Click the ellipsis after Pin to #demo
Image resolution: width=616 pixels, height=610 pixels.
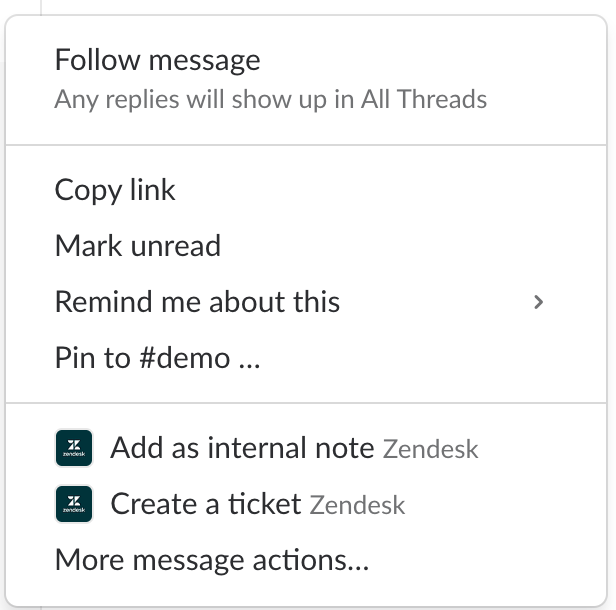coord(249,360)
